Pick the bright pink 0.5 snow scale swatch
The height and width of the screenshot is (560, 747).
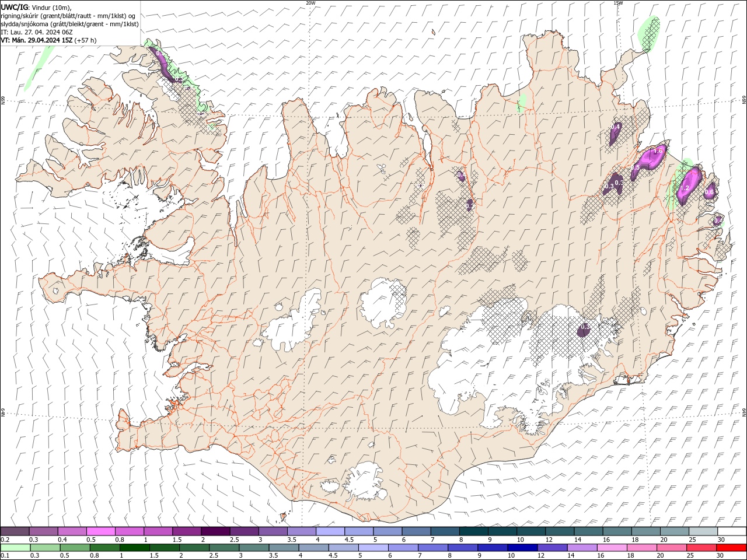tap(101, 531)
